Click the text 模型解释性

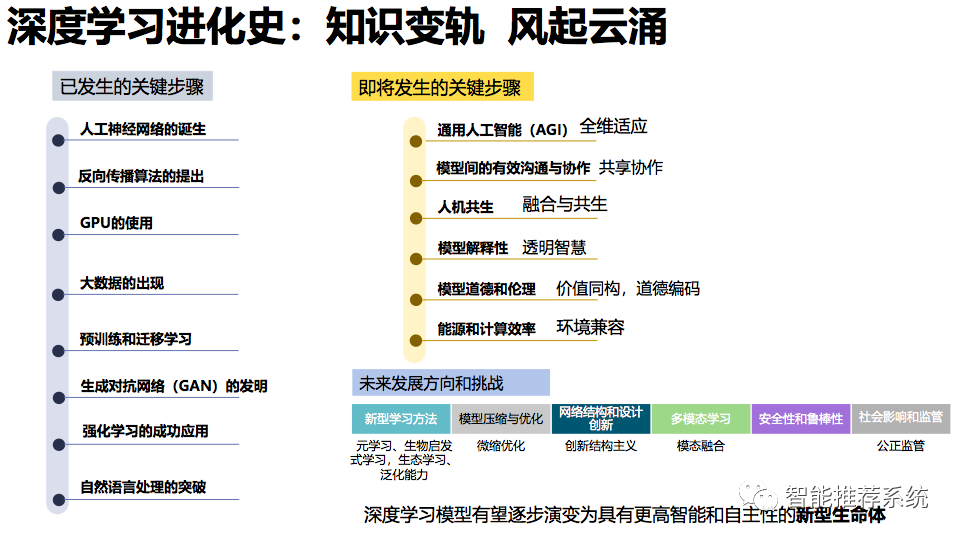click(473, 248)
